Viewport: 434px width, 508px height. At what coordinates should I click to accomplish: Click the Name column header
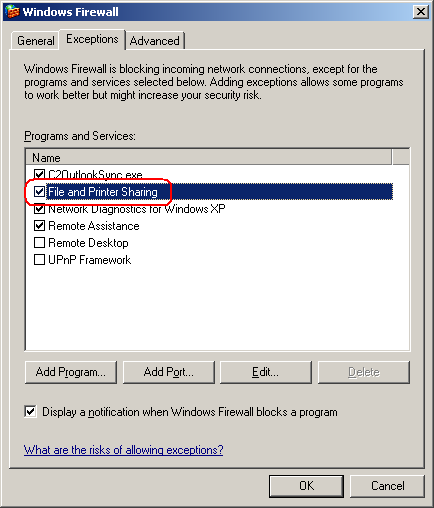coord(208,157)
